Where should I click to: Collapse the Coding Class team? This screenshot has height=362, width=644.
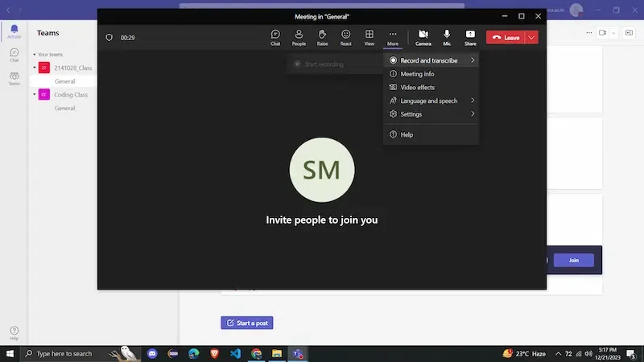pyautogui.click(x=34, y=94)
